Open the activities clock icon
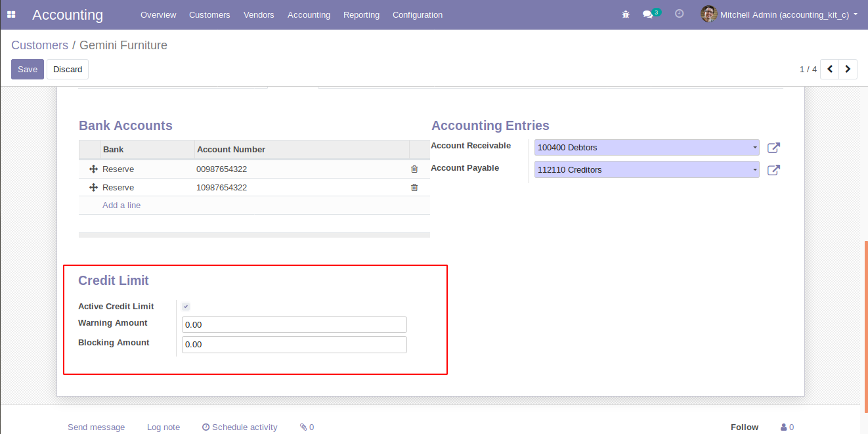The image size is (868, 434). (x=679, y=14)
